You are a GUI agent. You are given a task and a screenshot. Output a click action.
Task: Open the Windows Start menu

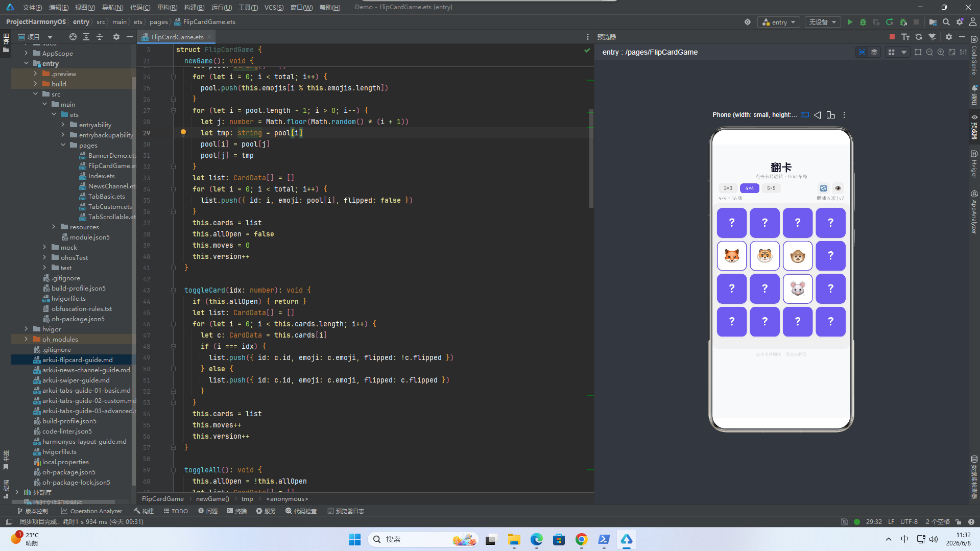(354, 539)
